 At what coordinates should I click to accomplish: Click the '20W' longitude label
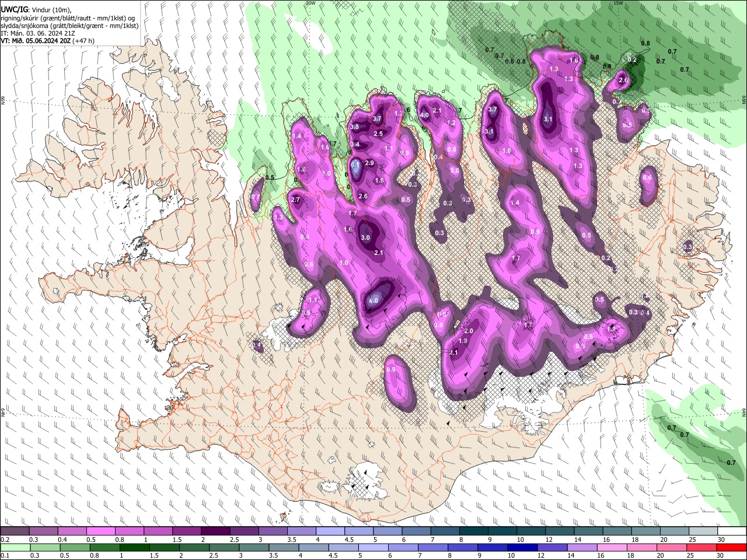(x=310, y=3)
